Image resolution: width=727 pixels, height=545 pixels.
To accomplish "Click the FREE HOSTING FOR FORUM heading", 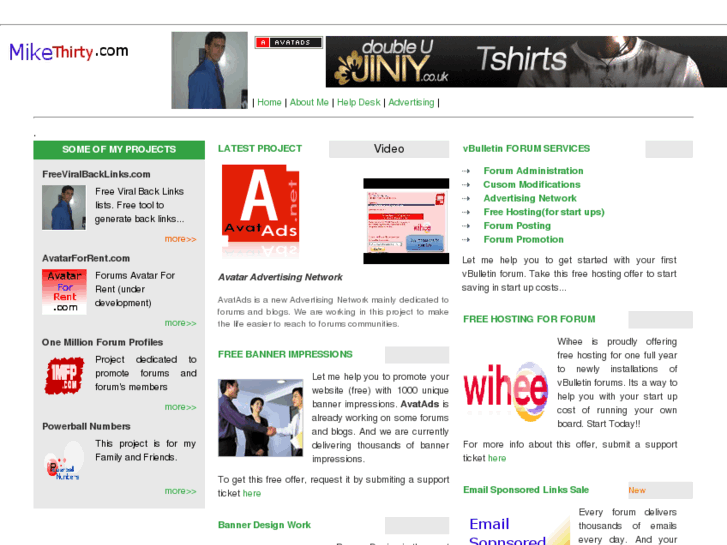I will pos(529,319).
